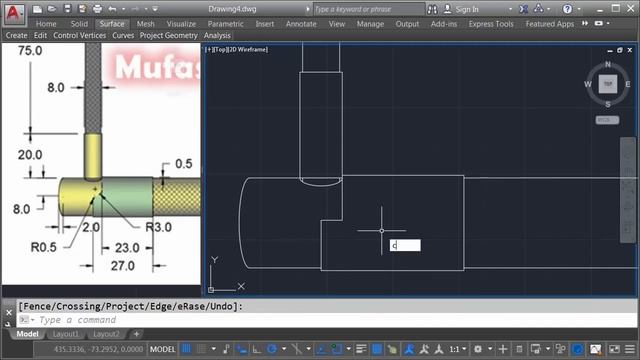Open the Parametric ribbon tab
The width and height of the screenshot is (640, 360).
(x=225, y=24)
